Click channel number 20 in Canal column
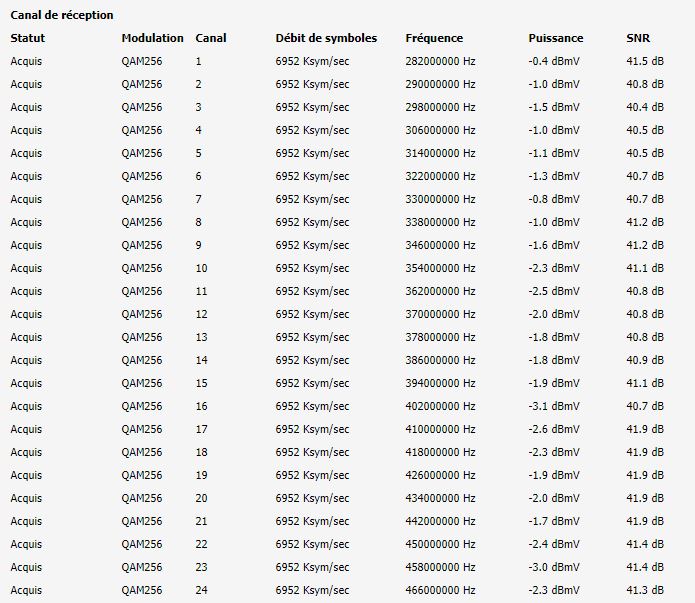 pos(201,498)
